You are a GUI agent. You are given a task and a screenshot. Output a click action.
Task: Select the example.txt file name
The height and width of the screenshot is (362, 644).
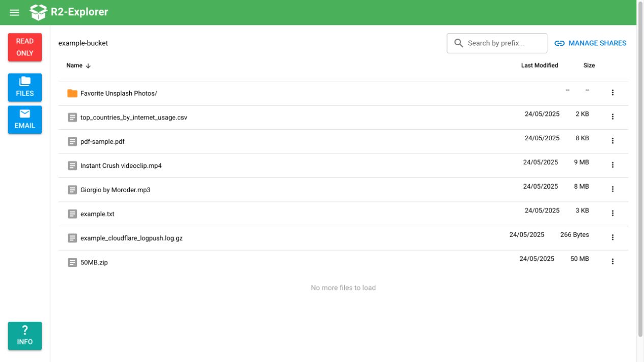coord(97,214)
